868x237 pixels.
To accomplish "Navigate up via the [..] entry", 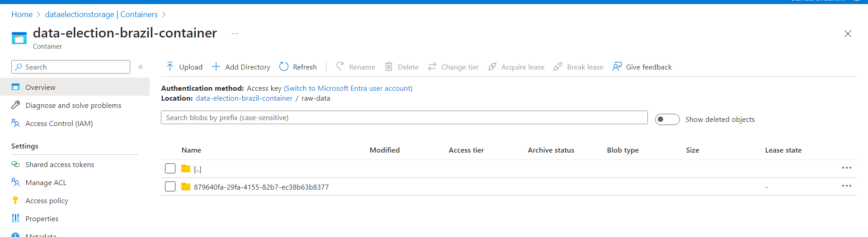I will [198, 169].
